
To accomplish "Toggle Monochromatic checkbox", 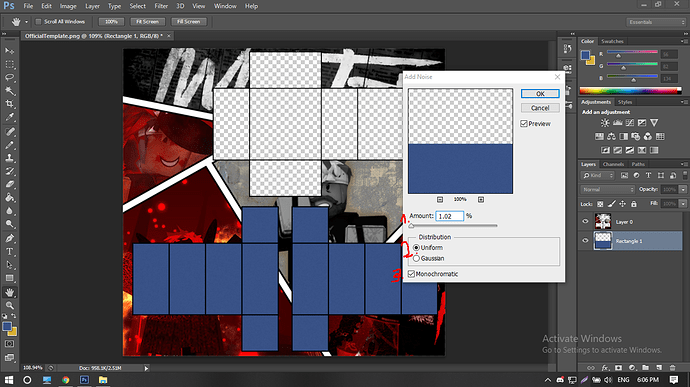I will (x=411, y=274).
